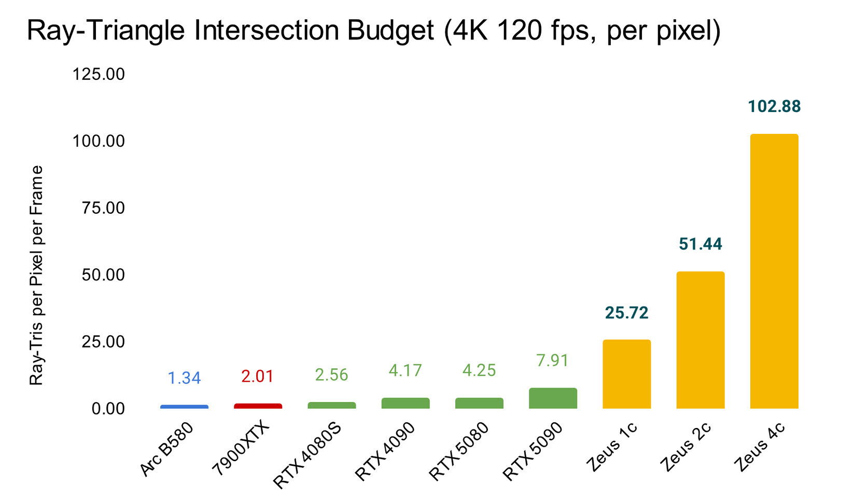This screenshot has height=498, width=868.
Task: Select the 51.44 value label
Action: point(701,244)
